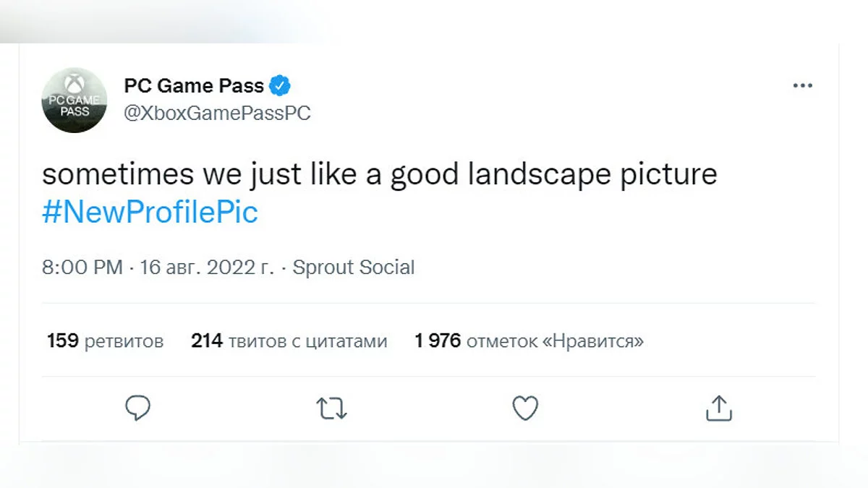Click the @XboxGamePassPC handle

[217, 114]
